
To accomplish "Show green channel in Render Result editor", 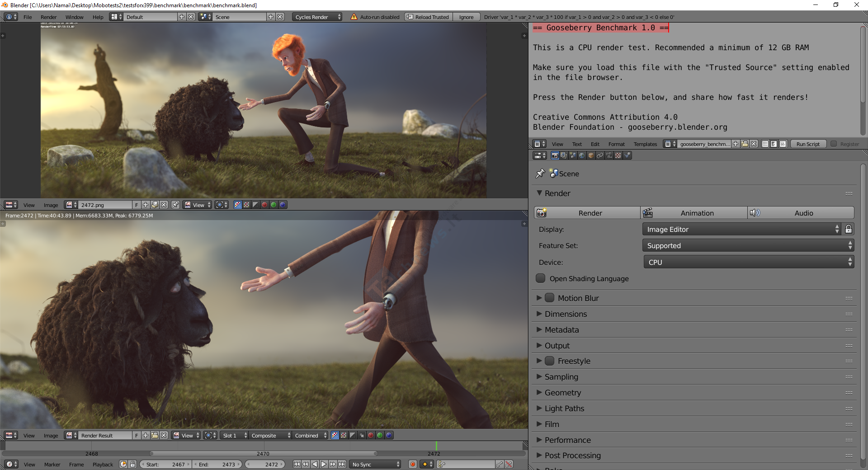I will point(380,435).
